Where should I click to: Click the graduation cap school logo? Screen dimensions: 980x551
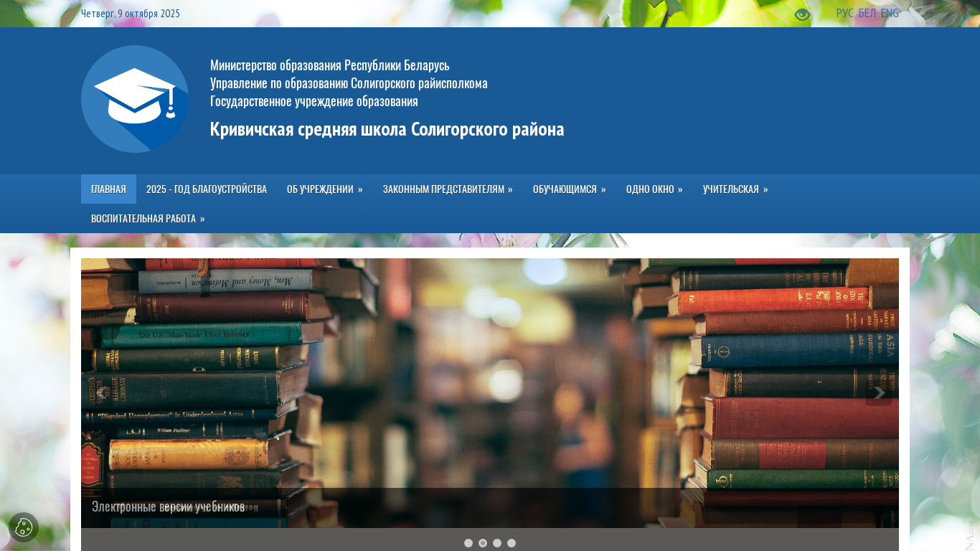click(x=135, y=99)
